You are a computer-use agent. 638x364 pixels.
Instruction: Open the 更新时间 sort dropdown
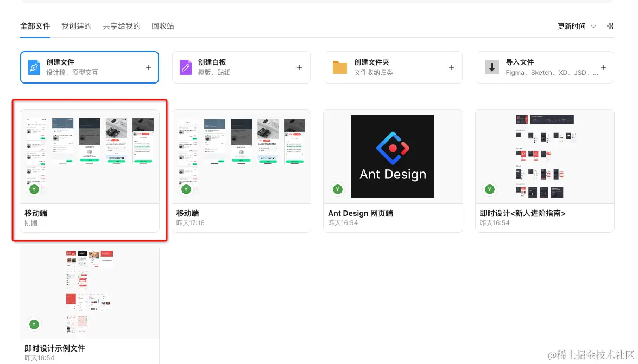click(x=577, y=27)
